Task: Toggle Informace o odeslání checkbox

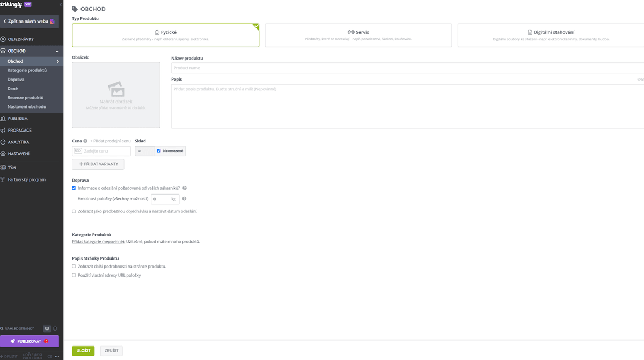Action: point(74,188)
